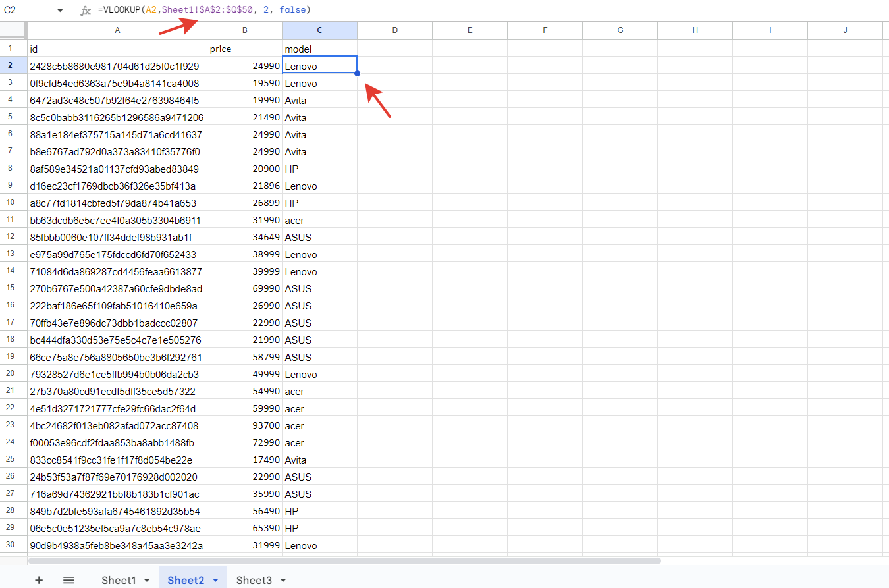Open Sheet1 tab dropdown arrow

tap(147, 580)
